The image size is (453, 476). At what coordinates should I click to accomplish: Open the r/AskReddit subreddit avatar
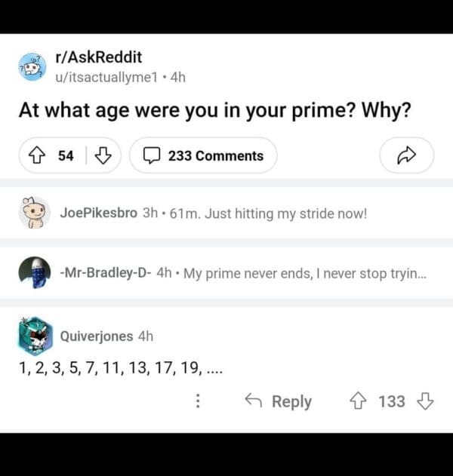coord(32,67)
